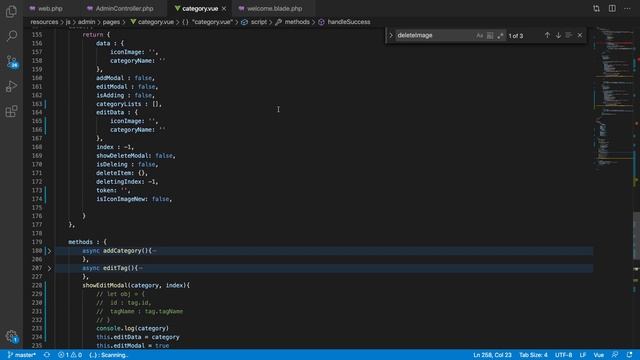Close the category.vue tab
This screenshot has height=360, width=640.
tap(224, 9)
